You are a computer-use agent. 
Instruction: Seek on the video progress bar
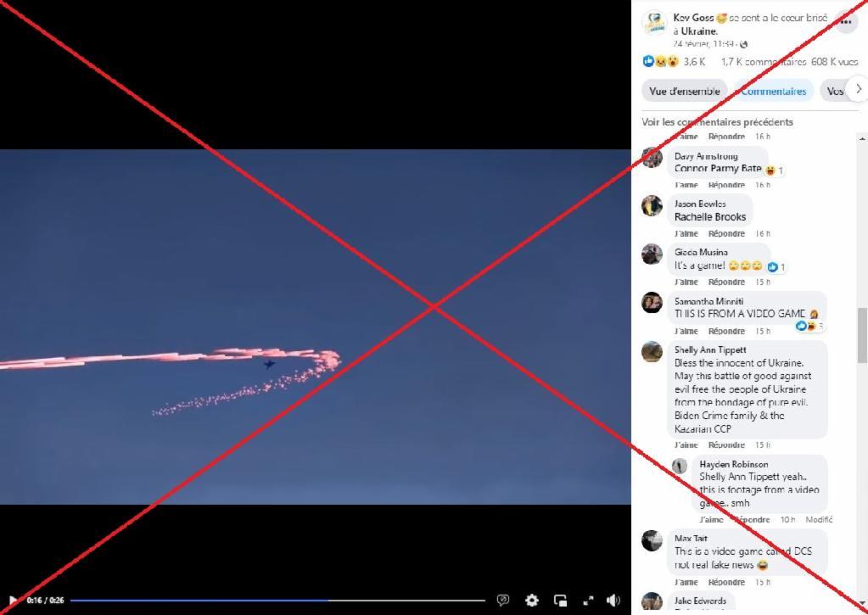278,600
